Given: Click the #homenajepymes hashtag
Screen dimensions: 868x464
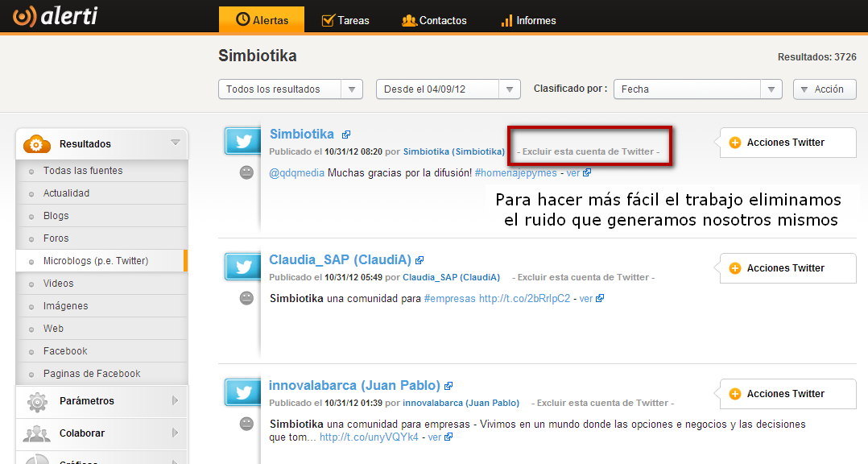Looking at the screenshot, I should click(x=516, y=172).
